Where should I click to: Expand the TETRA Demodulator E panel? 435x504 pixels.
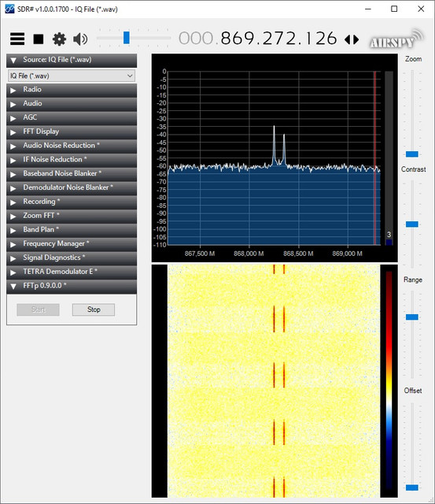(72, 272)
